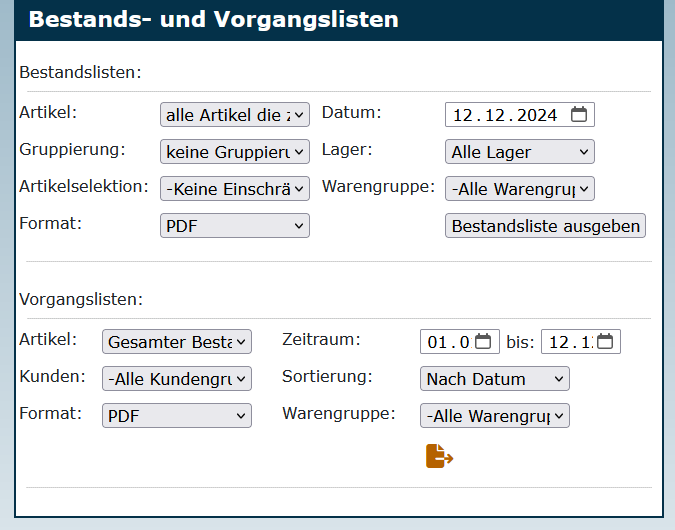Screen dimensions: 675x530
Task: Expand the Vorgangslisten Warengruppe dropdown
Action: 495,416
